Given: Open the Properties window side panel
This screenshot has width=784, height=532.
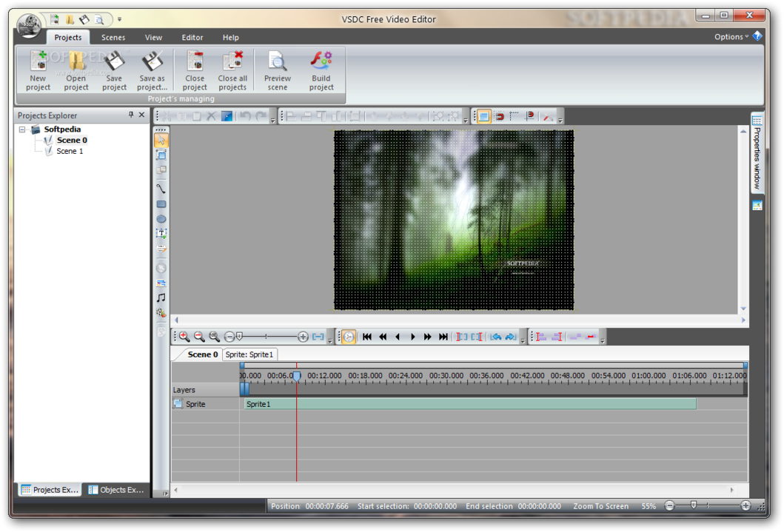Looking at the screenshot, I should tap(757, 153).
